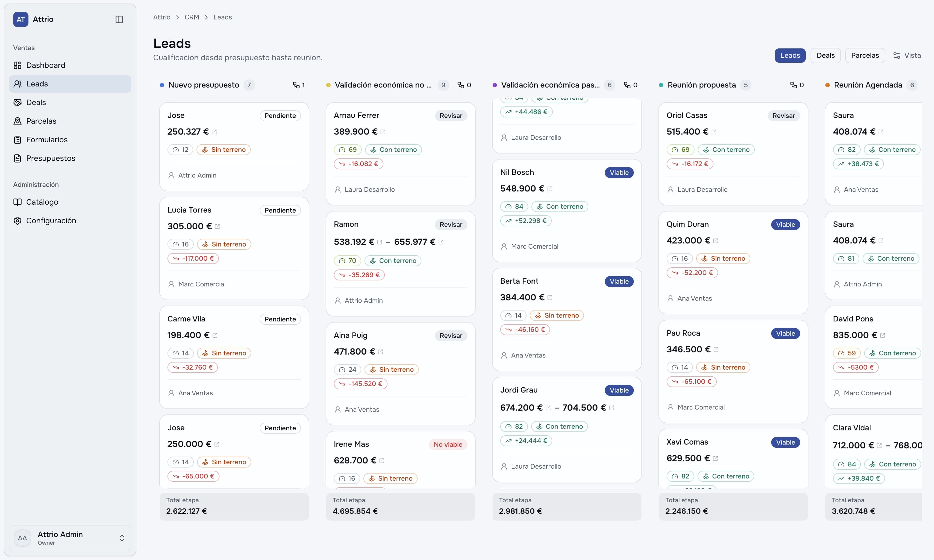Viewport: 934px width, 560px height.
Task: Open external link icon next to 389.900 €
Action: coord(383,132)
